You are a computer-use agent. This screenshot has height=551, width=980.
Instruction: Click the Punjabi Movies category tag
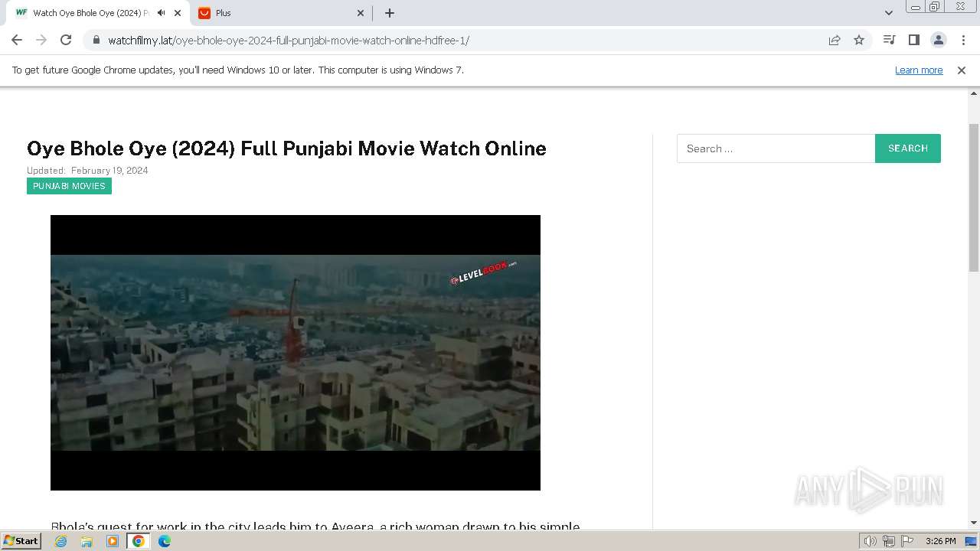tap(69, 186)
